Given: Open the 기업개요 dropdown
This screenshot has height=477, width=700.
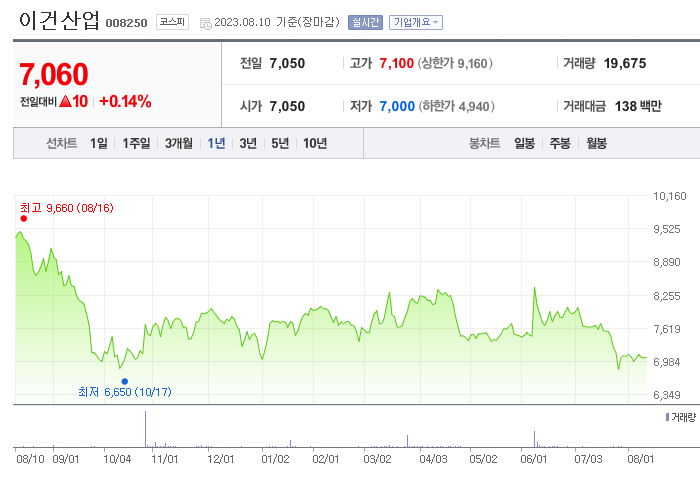Looking at the screenshot, I should pos(416,22).
